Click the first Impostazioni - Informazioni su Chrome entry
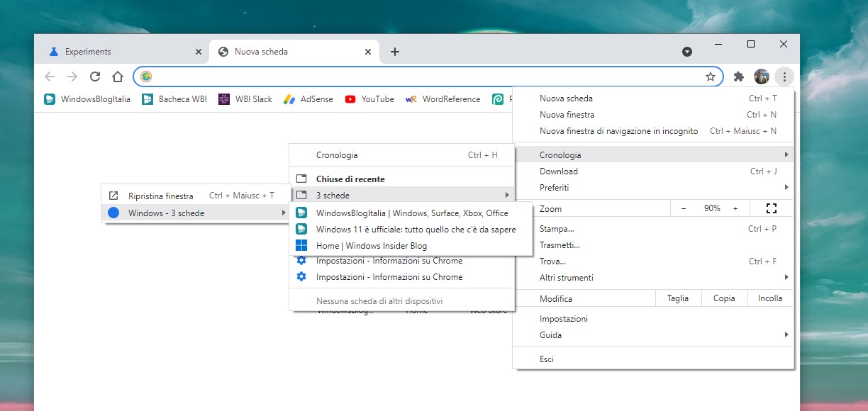Image resolution: width=868 pixels, height=411 pixels. click(x=401, y=261)
